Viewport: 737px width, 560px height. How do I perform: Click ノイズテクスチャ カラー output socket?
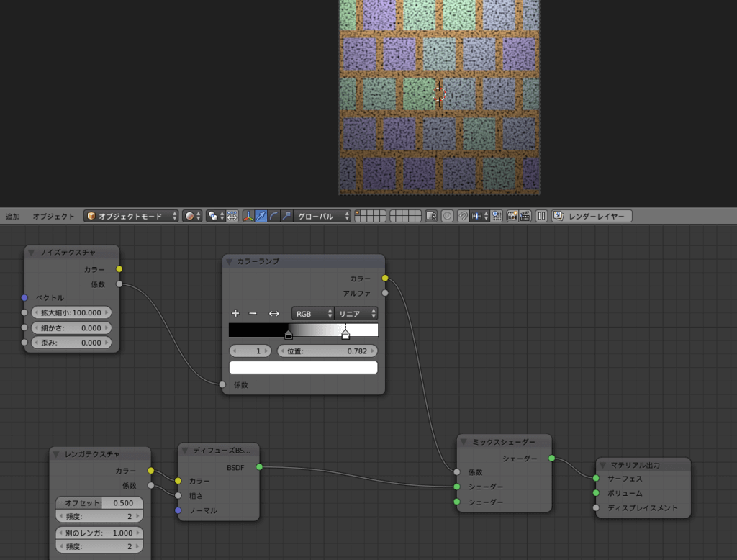[119, 269]
